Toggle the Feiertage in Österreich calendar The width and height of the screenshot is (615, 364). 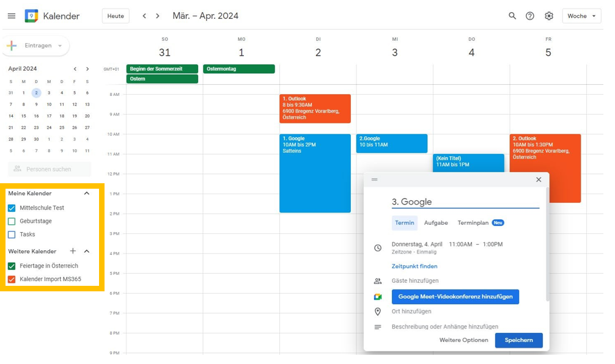[x=12, y=266]
